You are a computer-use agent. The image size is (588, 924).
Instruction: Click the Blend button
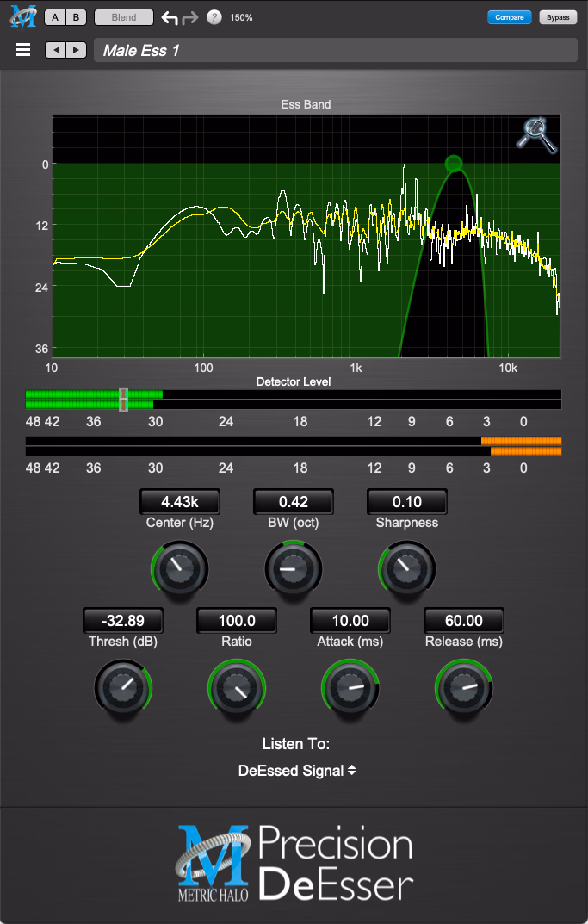tap(124, 17)
